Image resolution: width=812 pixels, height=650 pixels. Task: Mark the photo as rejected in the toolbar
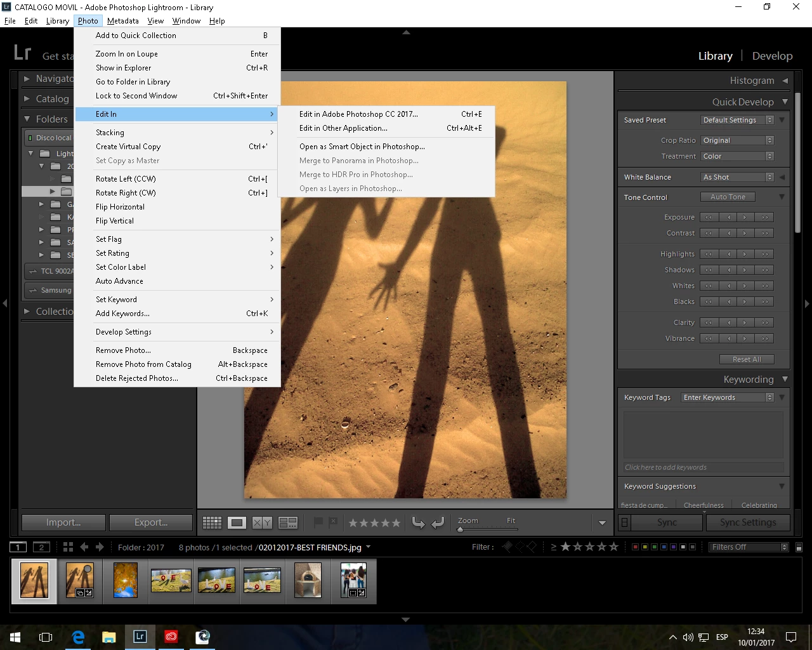pos(333,522)
